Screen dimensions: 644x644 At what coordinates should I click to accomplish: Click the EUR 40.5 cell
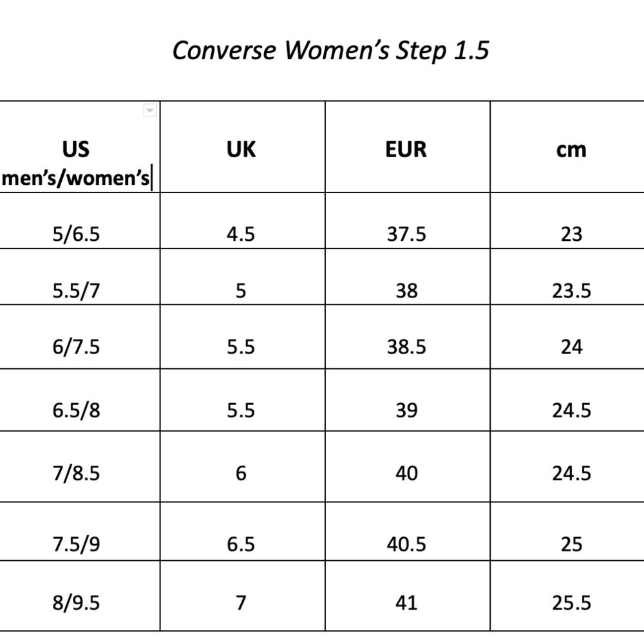(406, 544)
